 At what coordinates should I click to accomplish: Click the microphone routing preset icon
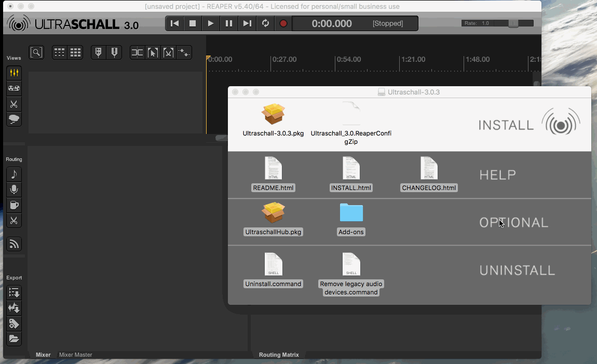(14, 190)
